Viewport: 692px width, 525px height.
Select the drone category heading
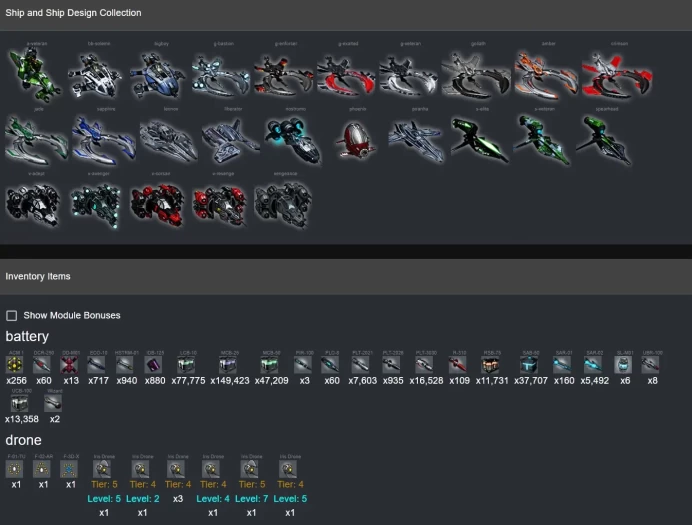coord(23,440)
